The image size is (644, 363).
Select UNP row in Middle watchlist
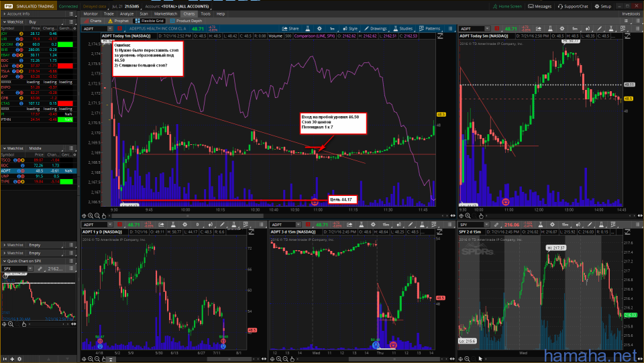click(x=38, y=176)
